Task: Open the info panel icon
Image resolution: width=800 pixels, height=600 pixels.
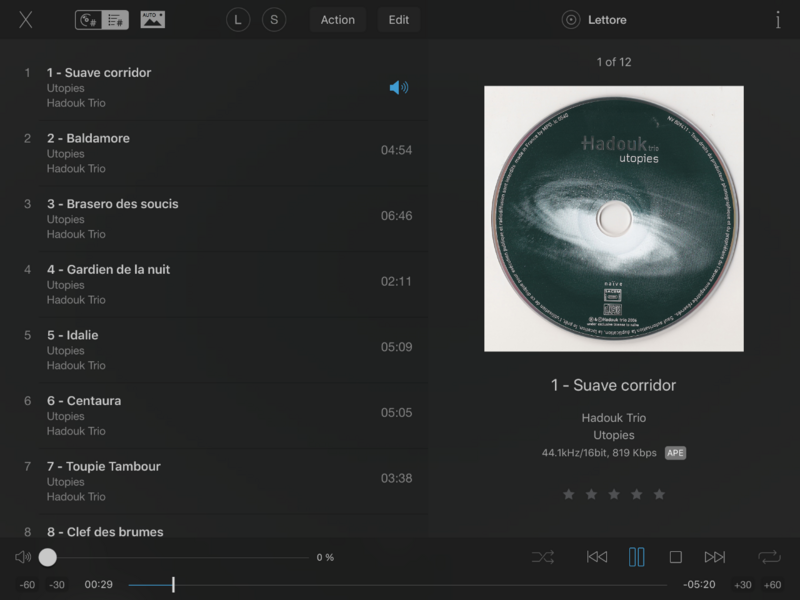Action: (778, 20)
